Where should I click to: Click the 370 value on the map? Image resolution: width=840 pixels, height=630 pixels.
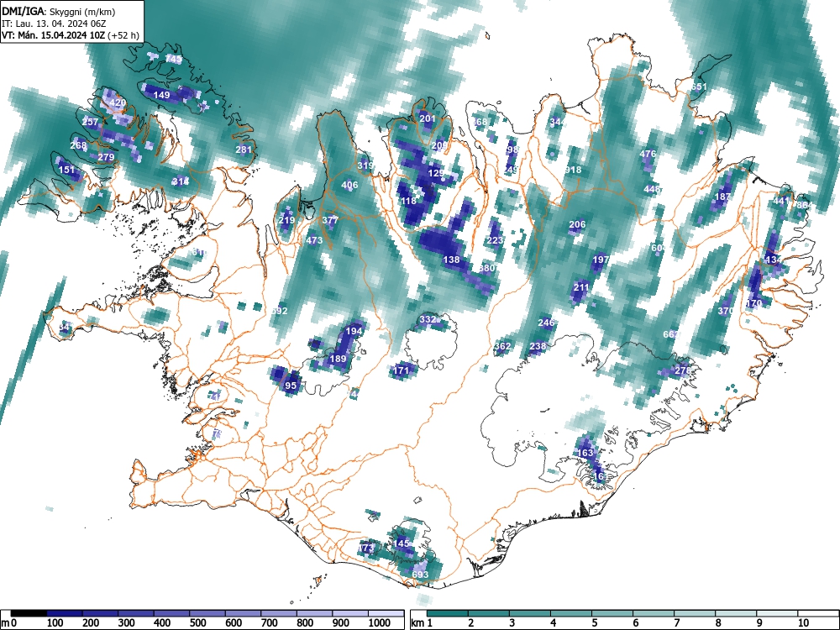pos(726,312)
